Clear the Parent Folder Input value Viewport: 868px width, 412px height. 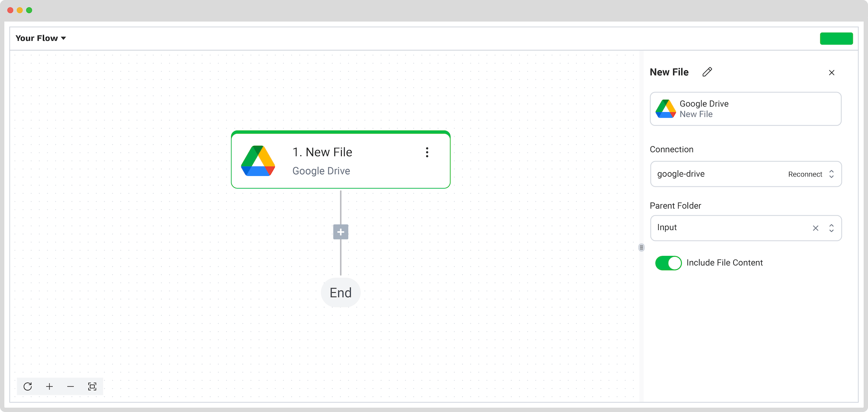[815, 228]
